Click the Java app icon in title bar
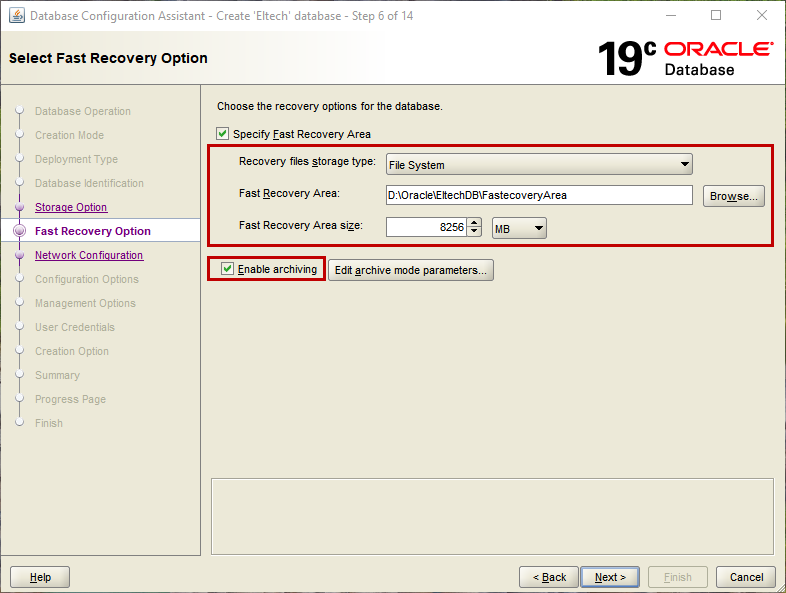 tap(17, 16)
